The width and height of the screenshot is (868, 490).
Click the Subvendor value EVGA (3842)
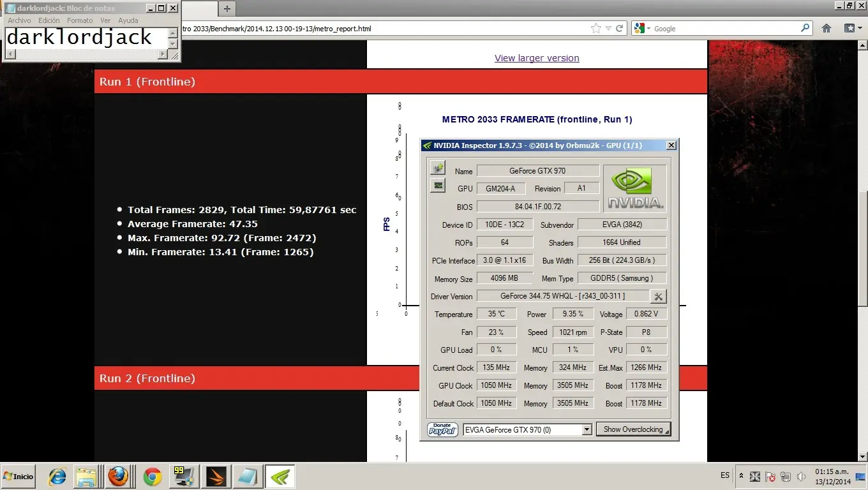[622, 225]
